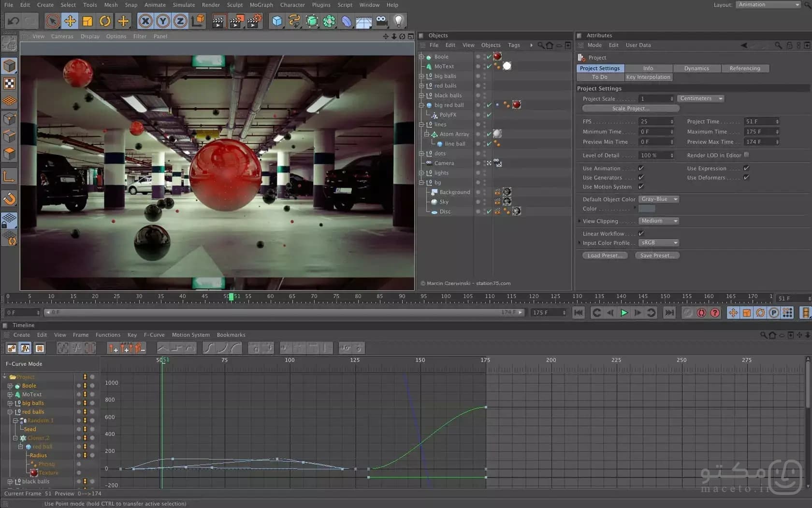This screenshot has width=812, height=508.
Task: Toggle Use Expression checkbox
Action: [746, 168]
